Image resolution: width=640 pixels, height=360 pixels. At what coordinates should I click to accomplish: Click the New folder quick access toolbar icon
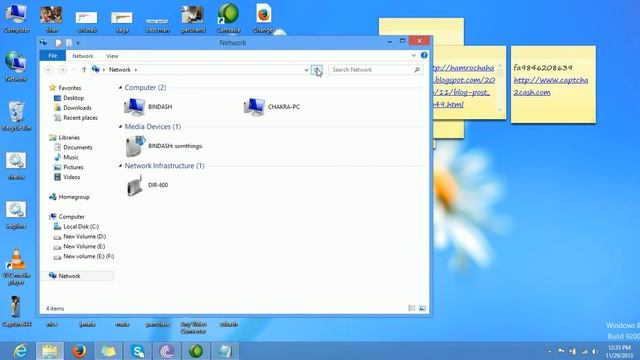[x=69, y=42]
